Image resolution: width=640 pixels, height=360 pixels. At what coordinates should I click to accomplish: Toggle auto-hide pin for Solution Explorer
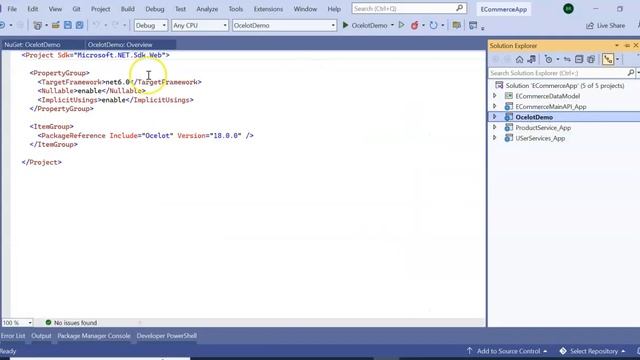pyautogui.click(x=627, y=46)
